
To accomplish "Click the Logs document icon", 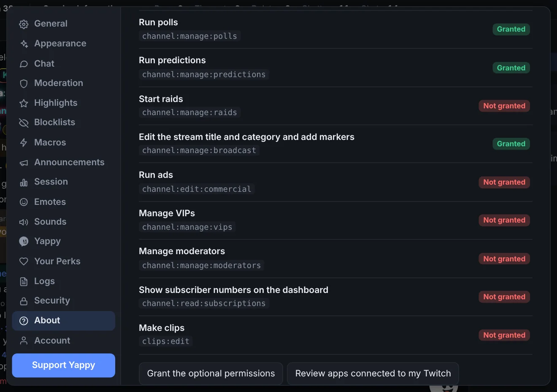I will click(x=24, y=282).
